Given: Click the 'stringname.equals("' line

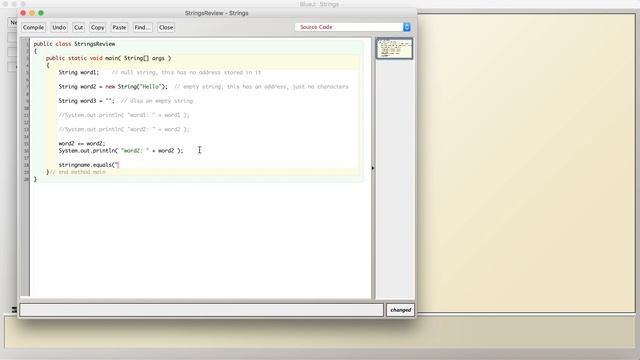Looking at the screenshot, I should click(x=89, y=165).
